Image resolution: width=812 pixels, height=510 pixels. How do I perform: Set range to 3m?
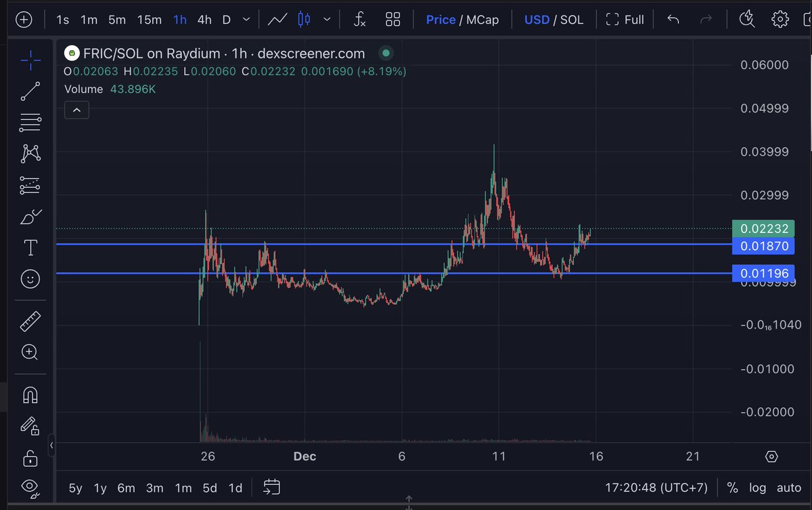(x=154, y=488)
